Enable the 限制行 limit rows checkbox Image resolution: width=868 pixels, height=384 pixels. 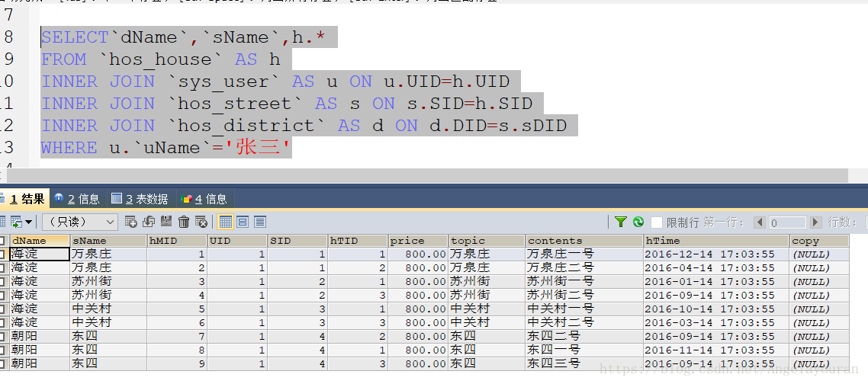(x=657, y=222)
